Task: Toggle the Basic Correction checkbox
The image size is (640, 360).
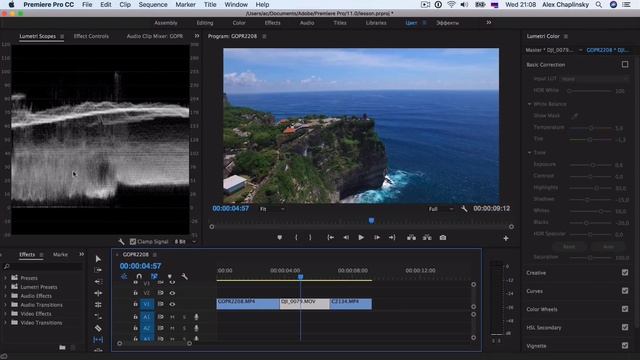Action: tap(625, 64)
